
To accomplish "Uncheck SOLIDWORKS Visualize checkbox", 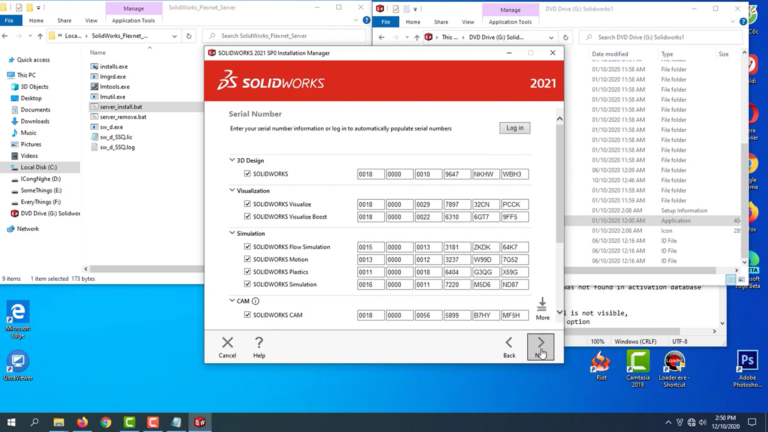I will (247, 204).
